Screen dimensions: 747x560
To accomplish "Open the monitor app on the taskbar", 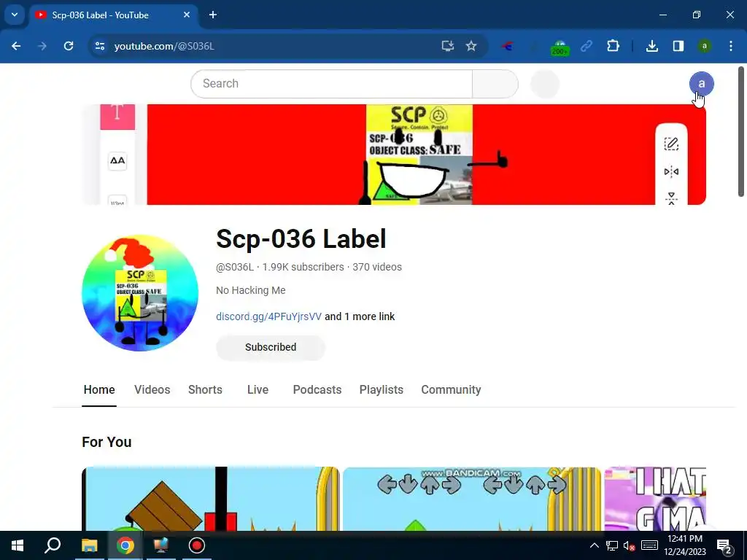I will pos(160,545).
